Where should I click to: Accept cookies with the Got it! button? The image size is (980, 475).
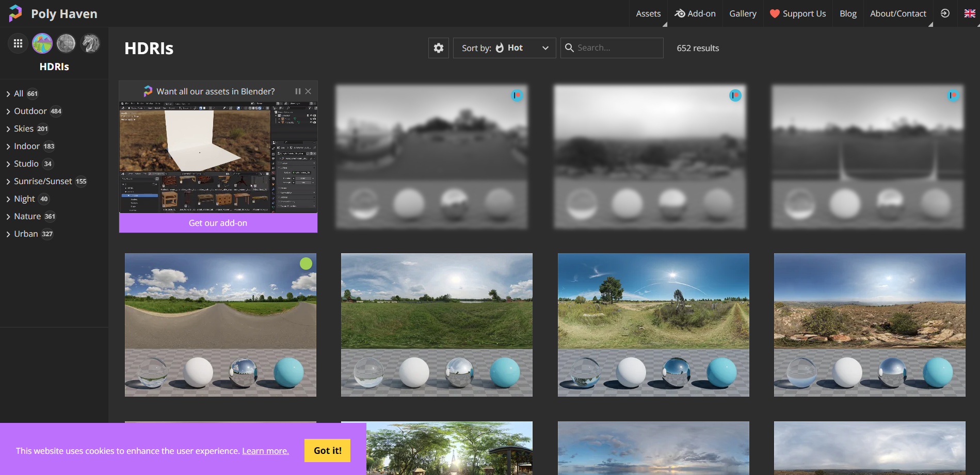[327, 450]
